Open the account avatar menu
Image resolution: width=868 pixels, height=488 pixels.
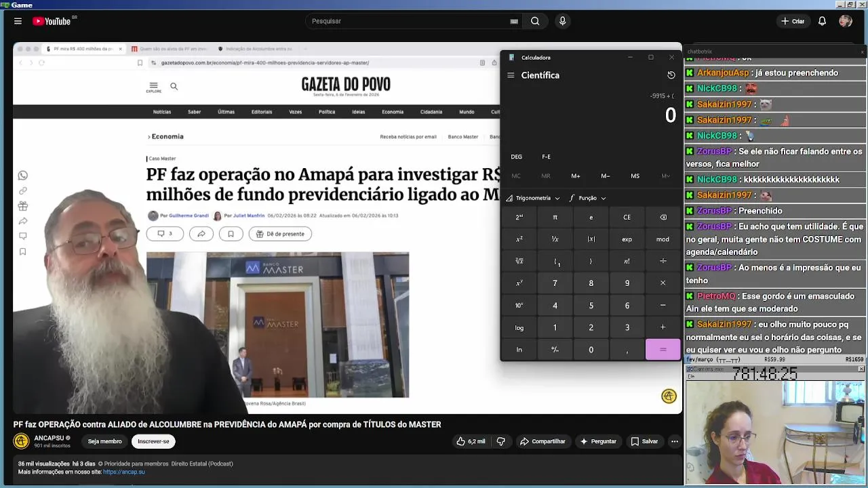[x=845, y=21]
